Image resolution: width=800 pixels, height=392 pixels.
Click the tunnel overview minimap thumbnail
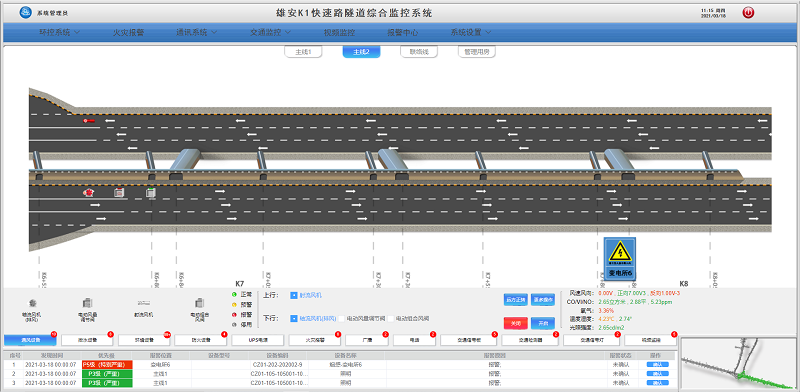click(739, 364)
